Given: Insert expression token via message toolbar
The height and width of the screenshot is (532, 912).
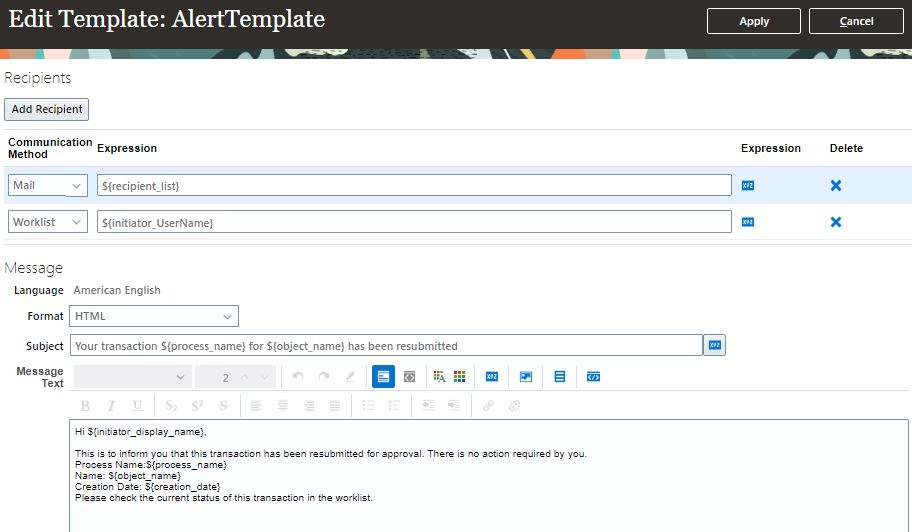Looking at the screenshot, I should click(x=491, y=377).
